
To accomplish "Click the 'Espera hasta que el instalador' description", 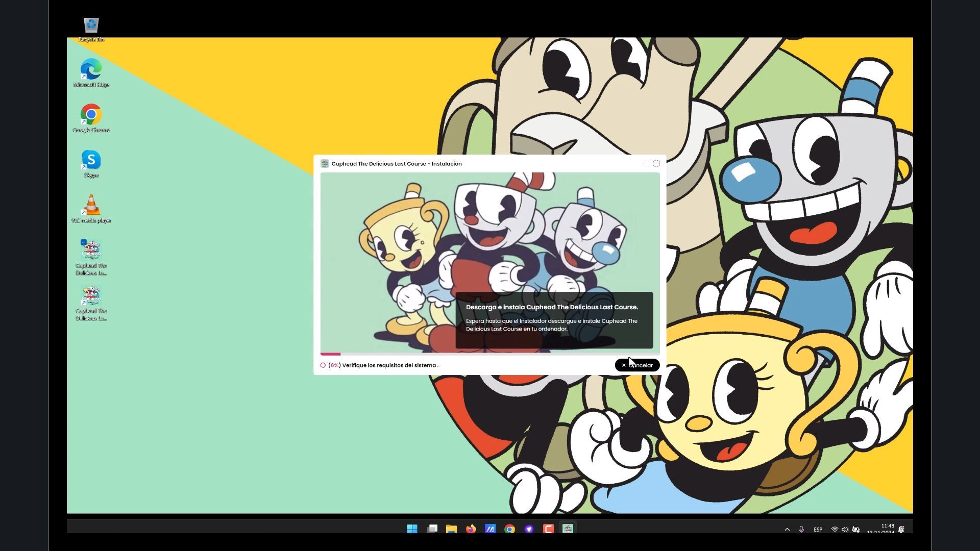I will pyautogui.click(x=552, y=325).
